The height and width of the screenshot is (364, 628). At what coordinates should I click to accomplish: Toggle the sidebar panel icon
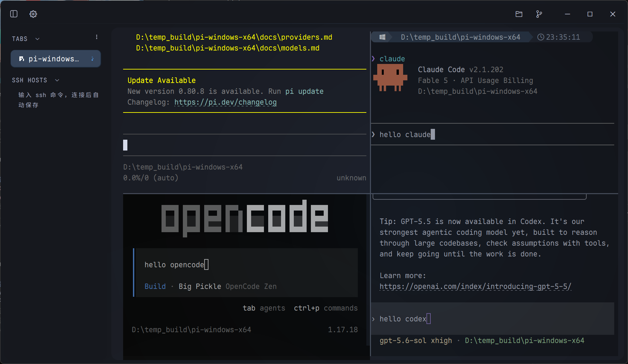coord(14,14)
